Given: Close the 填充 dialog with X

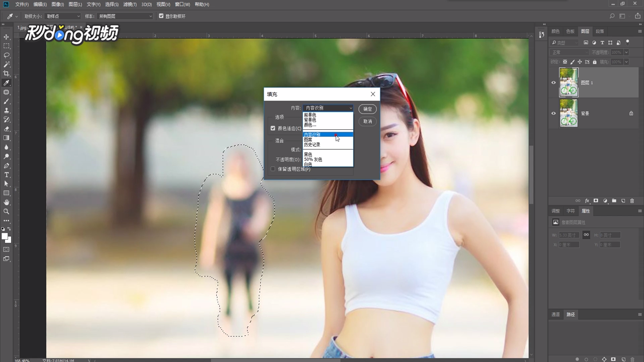Looking at the screenshot, I should (373, 94).
